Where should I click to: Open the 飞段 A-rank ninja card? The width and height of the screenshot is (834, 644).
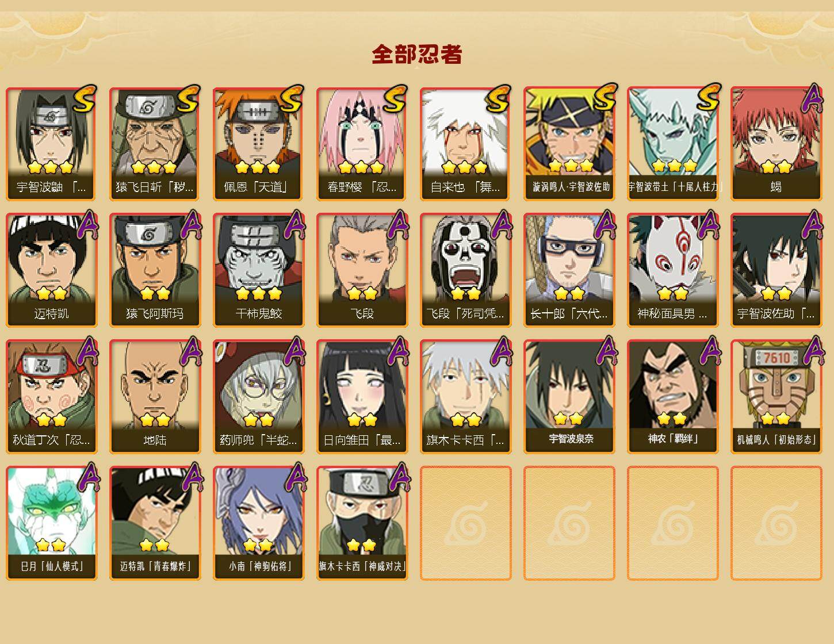click(362, 270)
